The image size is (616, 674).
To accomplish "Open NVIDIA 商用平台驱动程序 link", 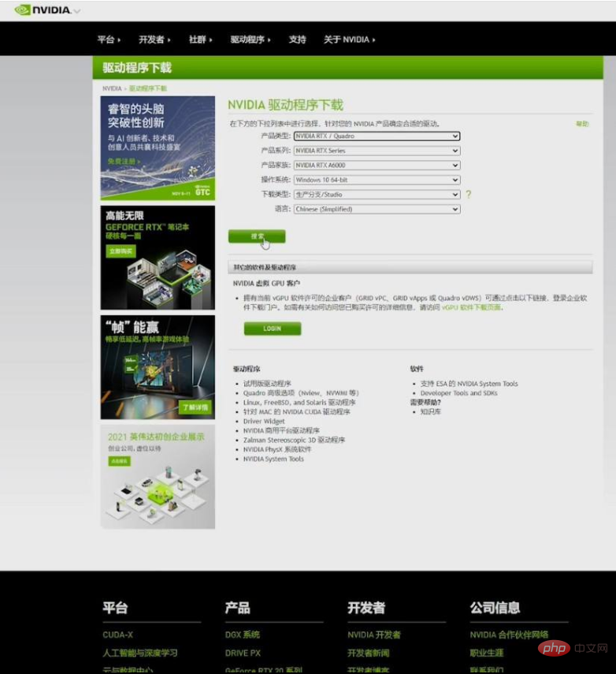I will [x=281, y=430].
